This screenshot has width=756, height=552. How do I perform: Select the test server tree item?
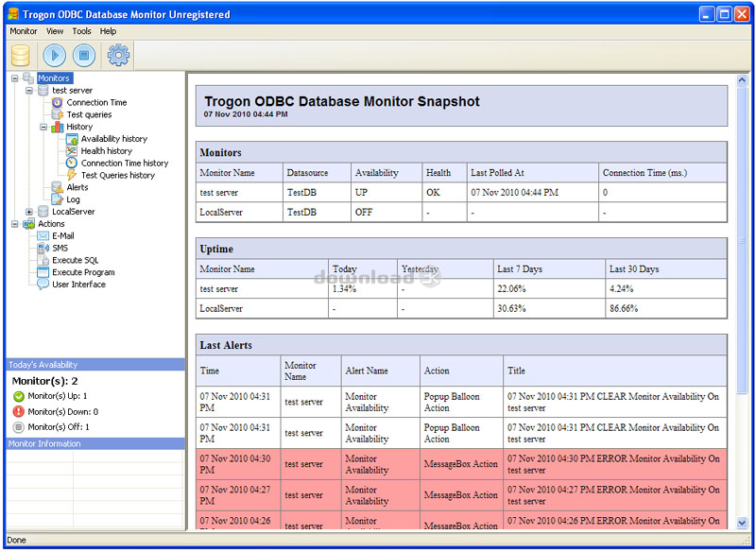(73, 90)
